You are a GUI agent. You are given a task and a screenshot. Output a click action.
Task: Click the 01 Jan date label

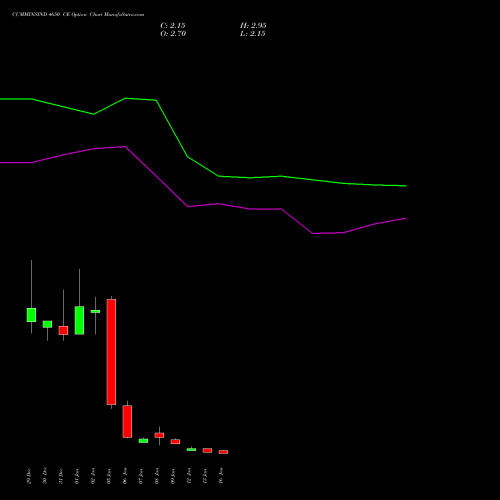(x=77, y=476)
